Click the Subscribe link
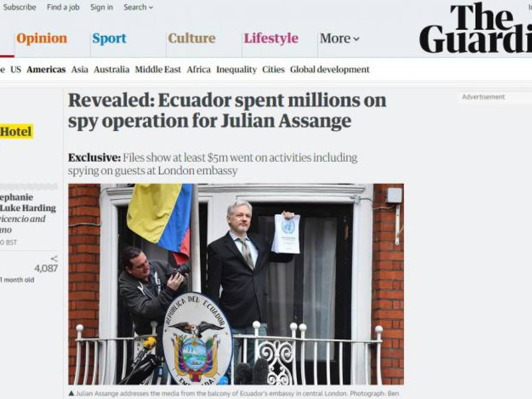 click(20, 7)
